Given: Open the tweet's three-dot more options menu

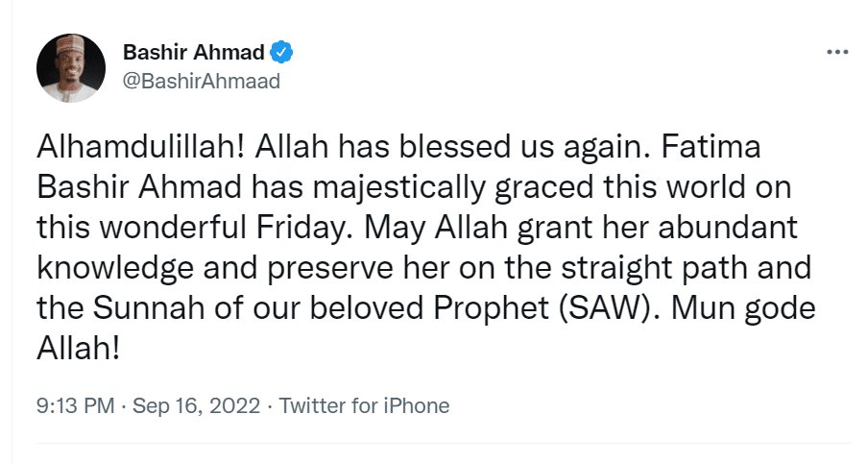Looking at the screenshot, I should (x=836, y=51).
